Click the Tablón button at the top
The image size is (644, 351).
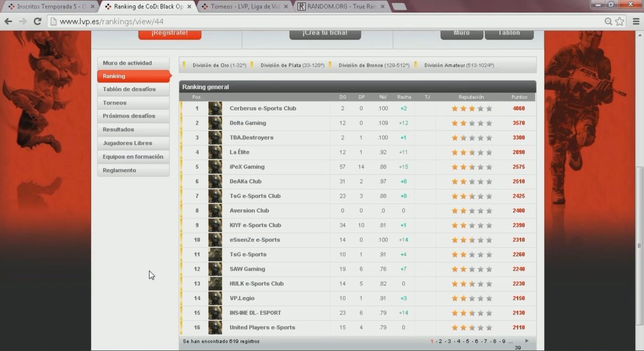pyautogui.click(x=509, y=34)
